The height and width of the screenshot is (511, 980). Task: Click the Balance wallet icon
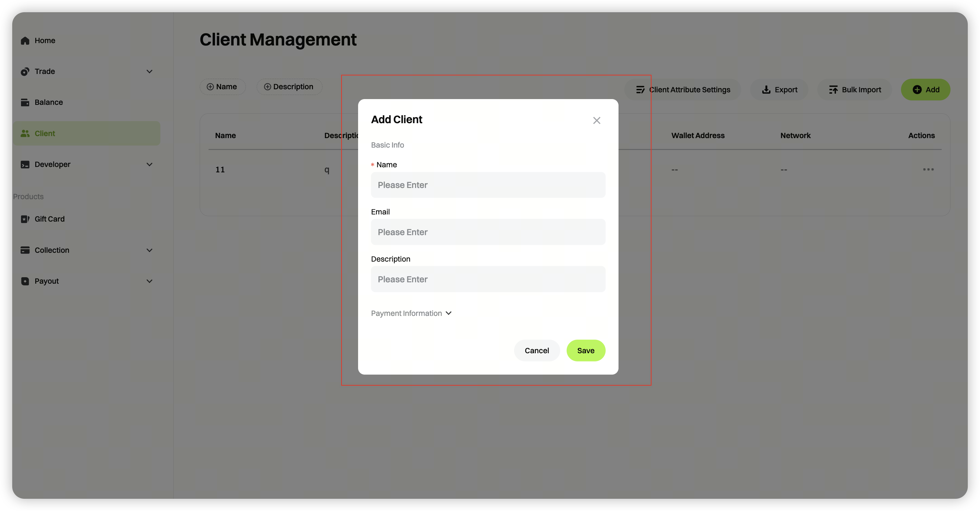pos(25,102)
